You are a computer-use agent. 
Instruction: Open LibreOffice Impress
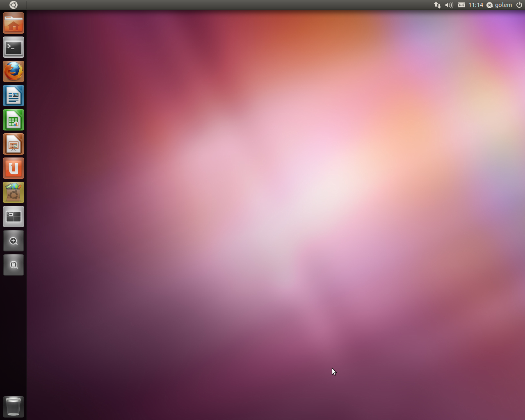tap(14, 144)
